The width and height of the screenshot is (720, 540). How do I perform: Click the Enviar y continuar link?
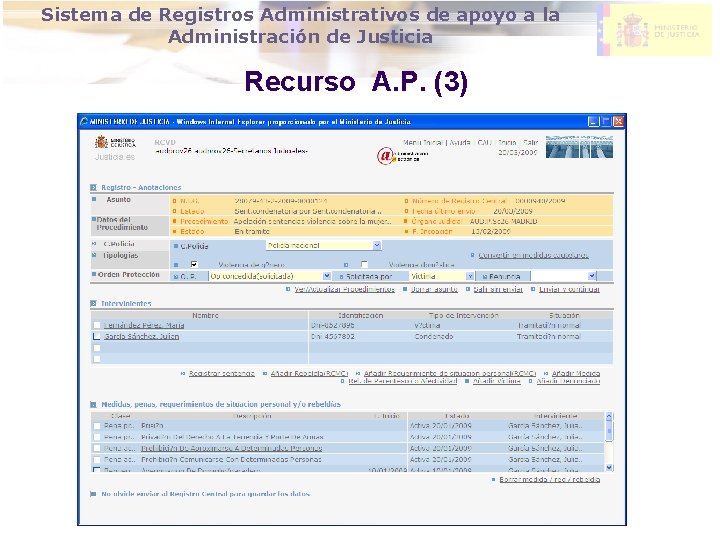pyautogui.click(x=569, y=289)
